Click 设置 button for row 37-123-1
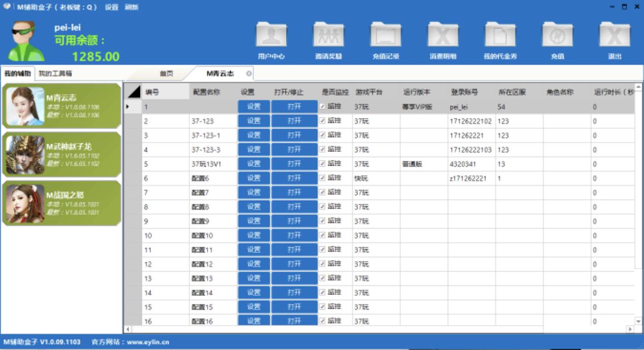 [254, 135]
